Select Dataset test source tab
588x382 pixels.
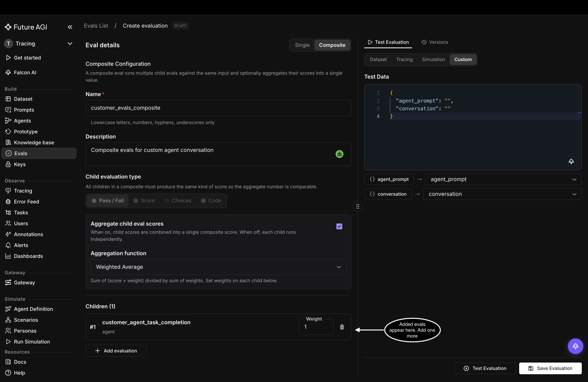(x=378, y=59)
